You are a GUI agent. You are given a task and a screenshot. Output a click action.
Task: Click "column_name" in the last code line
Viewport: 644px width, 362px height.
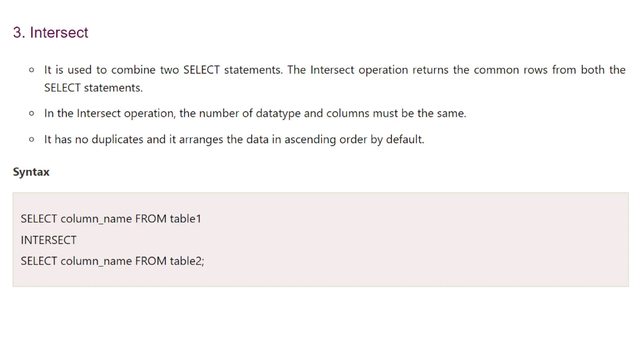[x=96, y=261]
